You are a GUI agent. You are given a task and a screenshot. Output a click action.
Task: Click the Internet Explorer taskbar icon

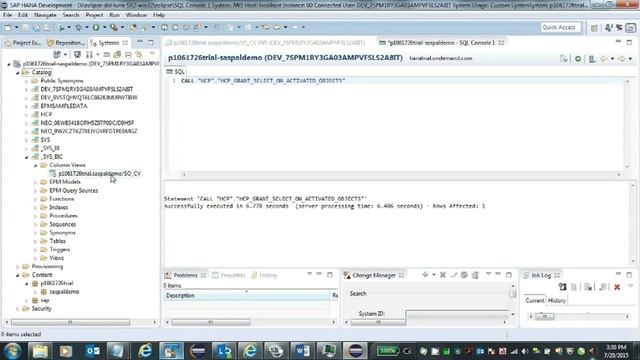click(x=145, y=351)
